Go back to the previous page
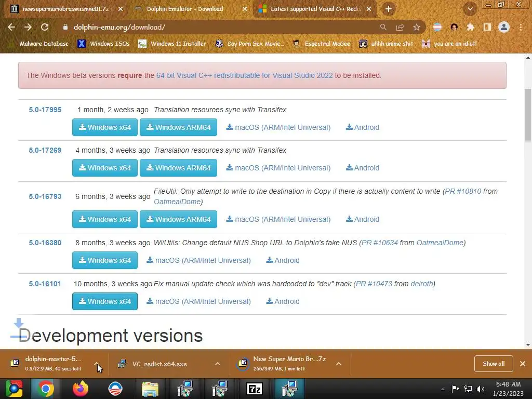Image resolution: width=532 pixels, height=399 pixels. pos(11,27)
